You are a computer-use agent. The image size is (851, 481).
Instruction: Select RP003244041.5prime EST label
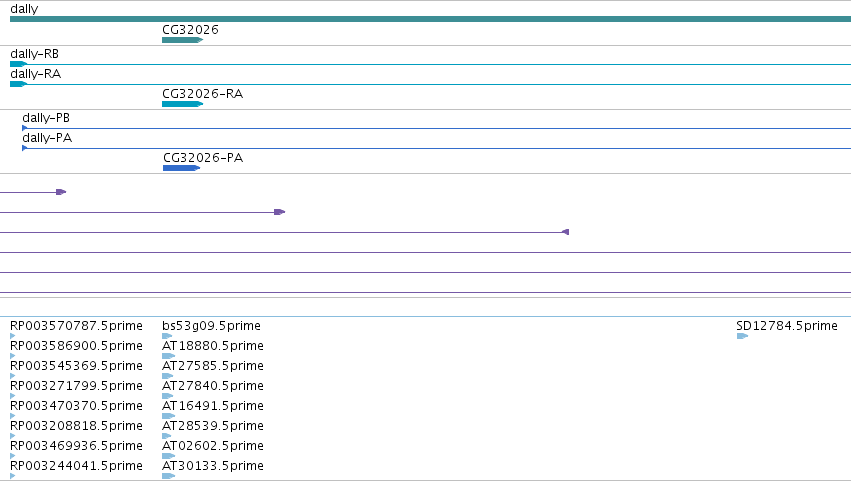click(76, 466)
